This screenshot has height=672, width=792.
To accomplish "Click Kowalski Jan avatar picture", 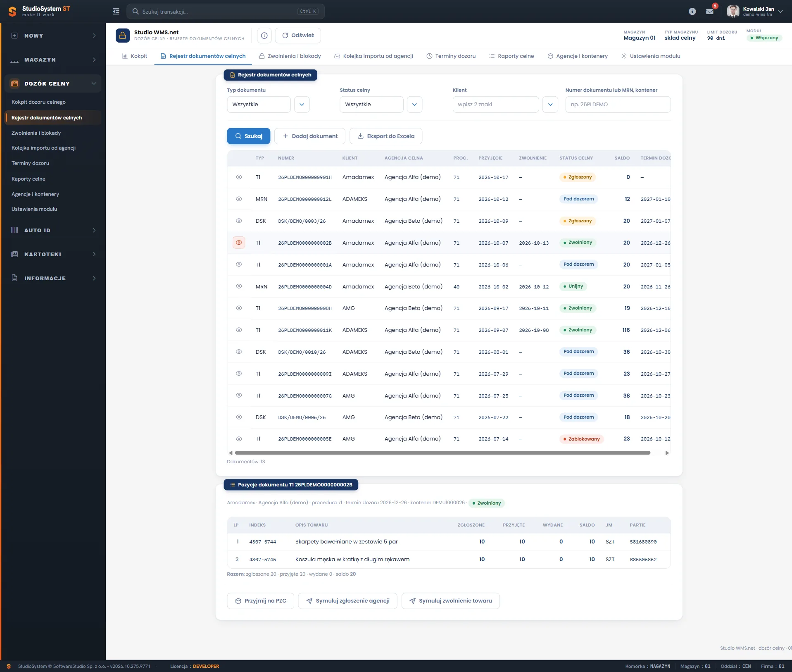I will pyautogui.click(x=733, y=12).
